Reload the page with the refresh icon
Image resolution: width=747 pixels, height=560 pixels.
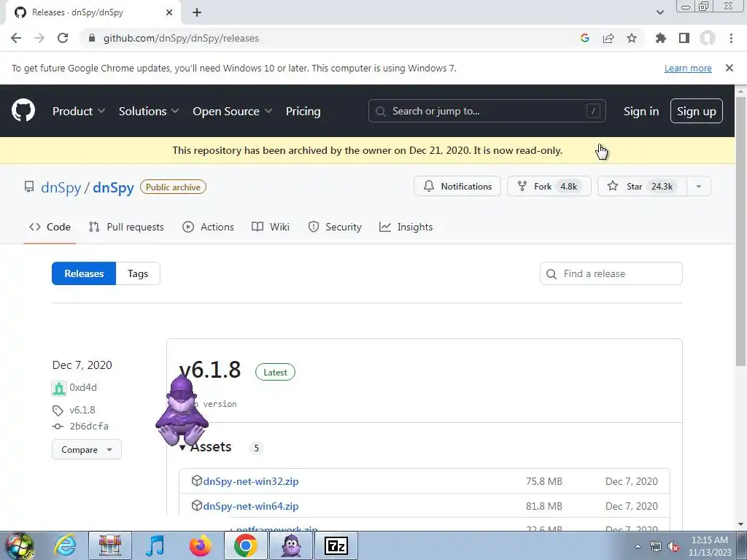pos(63,38)
